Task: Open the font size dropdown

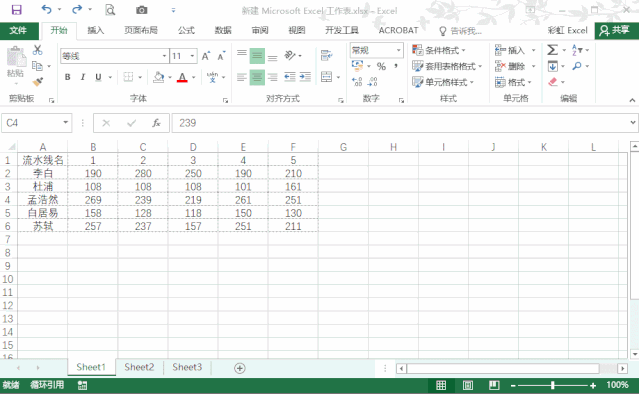Action: (192, 56)
